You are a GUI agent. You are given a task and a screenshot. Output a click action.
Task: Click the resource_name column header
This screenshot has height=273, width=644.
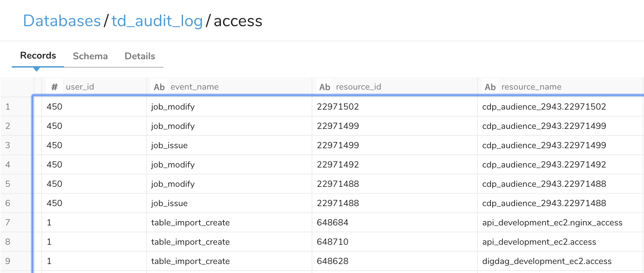pyautogui.click(x=531, y=87)
